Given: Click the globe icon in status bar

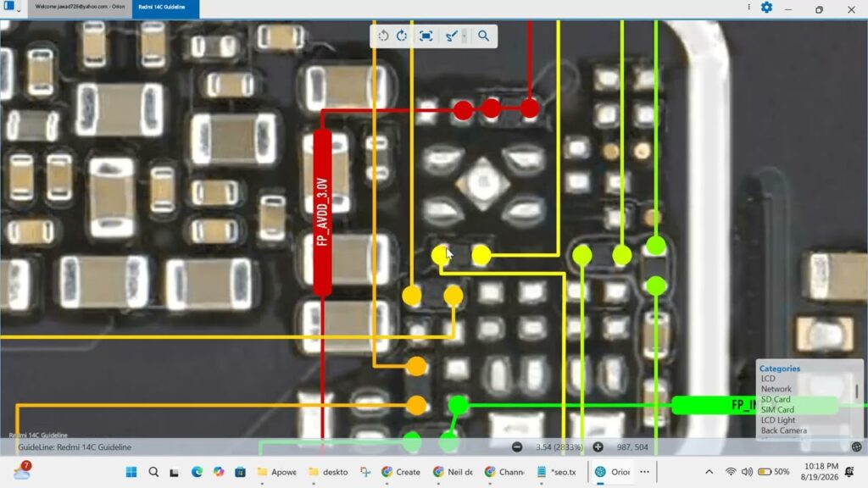Looking at the screenshot, I should [x=856, y=447].
